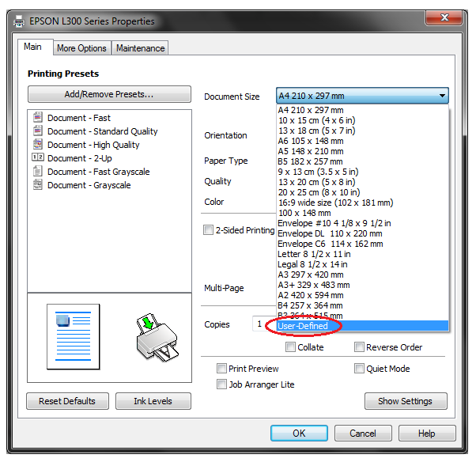
Task: Select Document - Grayscale preset
Action: [89, 185]
